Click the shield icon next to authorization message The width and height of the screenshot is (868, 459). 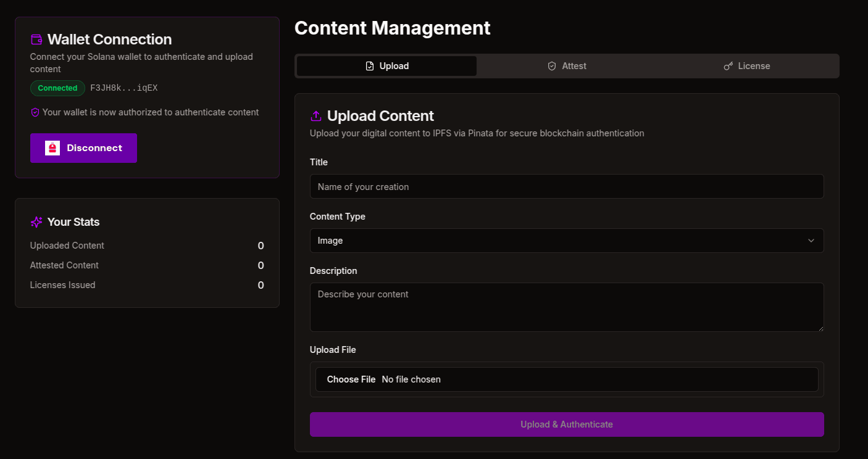click(x=35, y=112)
